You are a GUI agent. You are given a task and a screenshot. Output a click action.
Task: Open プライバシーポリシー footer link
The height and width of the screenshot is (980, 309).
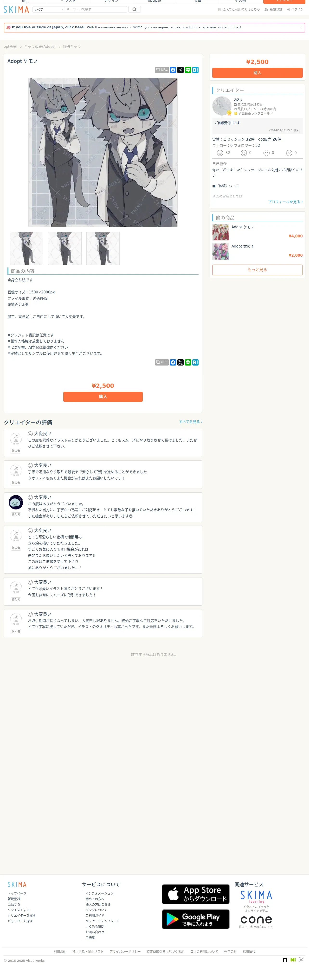click(125, 952)
